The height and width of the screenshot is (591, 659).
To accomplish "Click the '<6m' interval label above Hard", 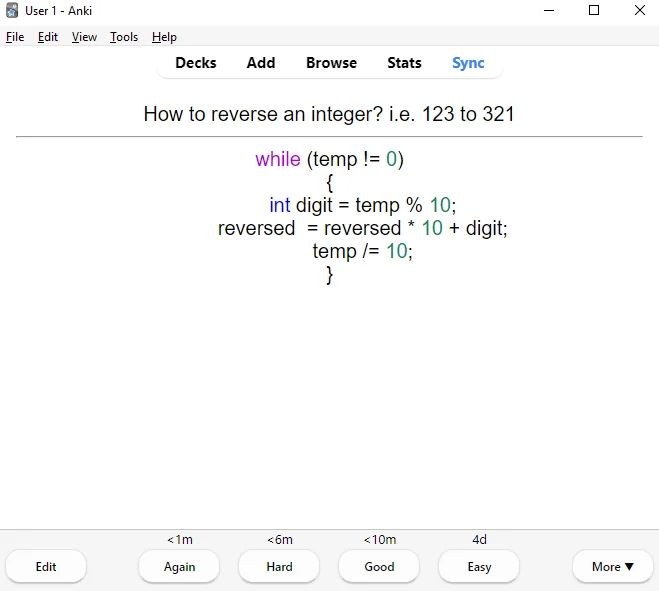I will coord(280,540).
